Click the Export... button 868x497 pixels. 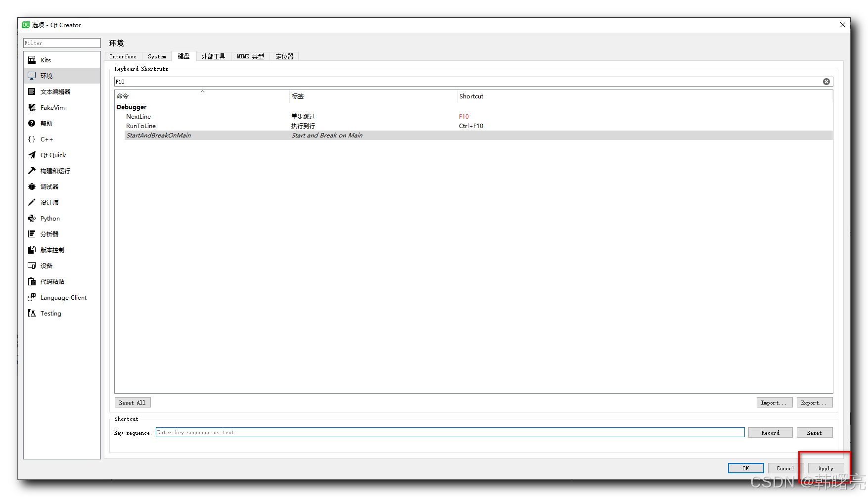point(814,403)
